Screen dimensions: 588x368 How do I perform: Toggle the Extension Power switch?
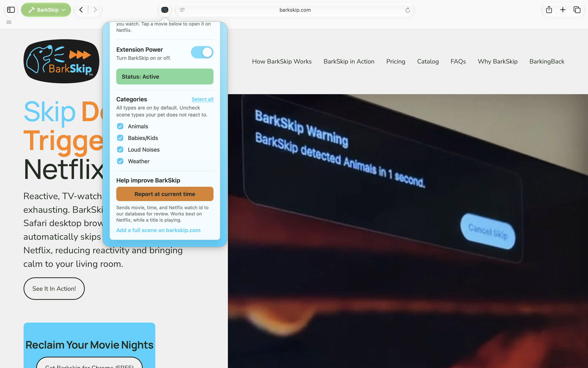pyautogui.click(x=202, y=52)
